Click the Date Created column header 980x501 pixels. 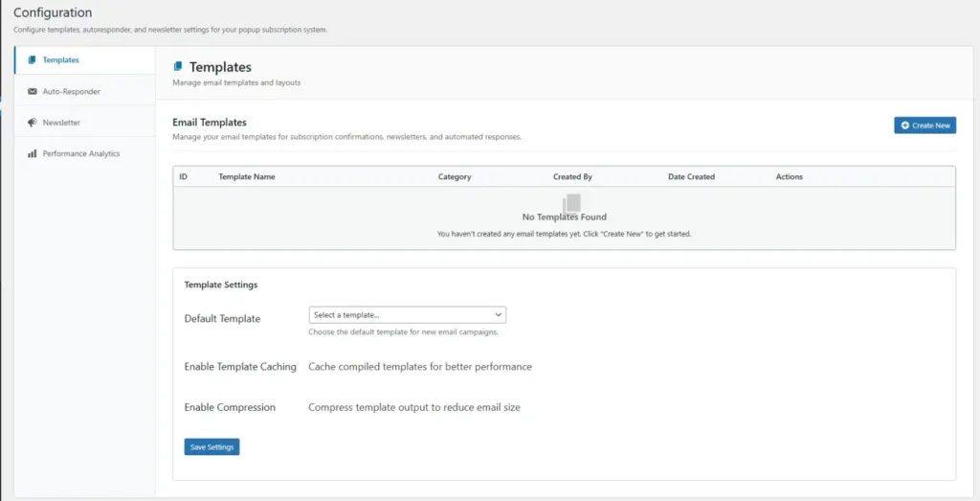click(691, 177)
